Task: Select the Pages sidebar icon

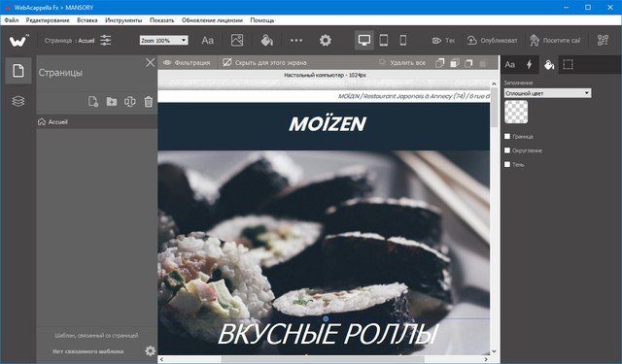Action: click(18, 71)
